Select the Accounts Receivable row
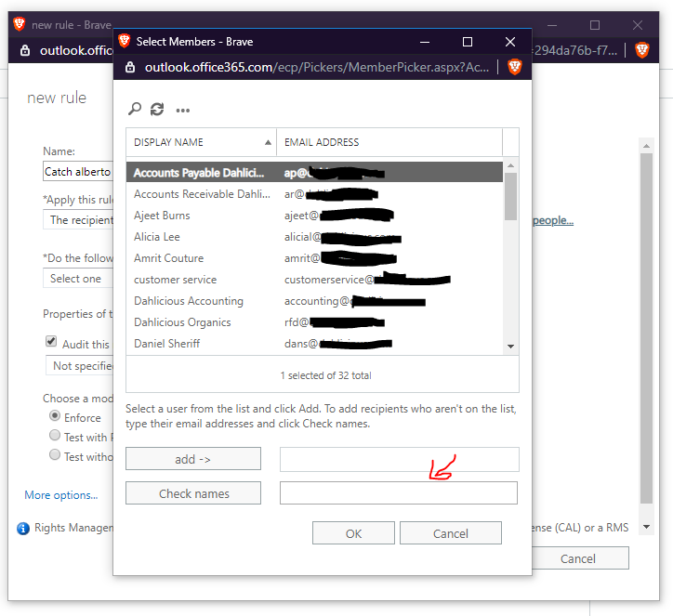Image resolution: width=673 pixels, height=616 pixels. pyautogui.click(x=314, y=194)
